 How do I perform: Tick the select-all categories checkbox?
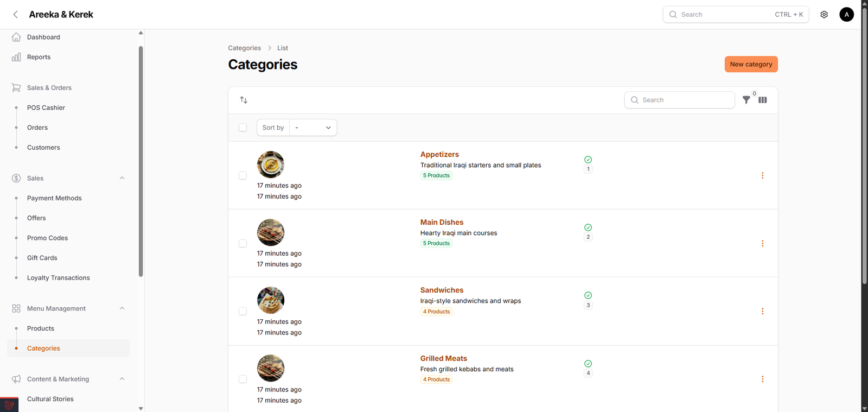(x=242, y=128)
